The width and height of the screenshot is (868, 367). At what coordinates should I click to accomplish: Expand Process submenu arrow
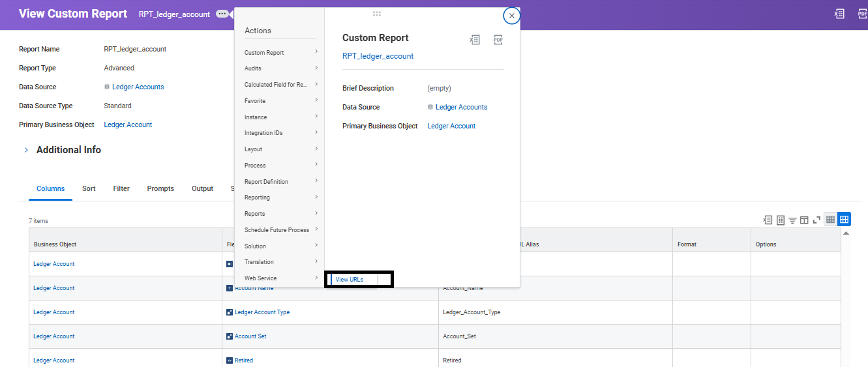click(316, 165)
